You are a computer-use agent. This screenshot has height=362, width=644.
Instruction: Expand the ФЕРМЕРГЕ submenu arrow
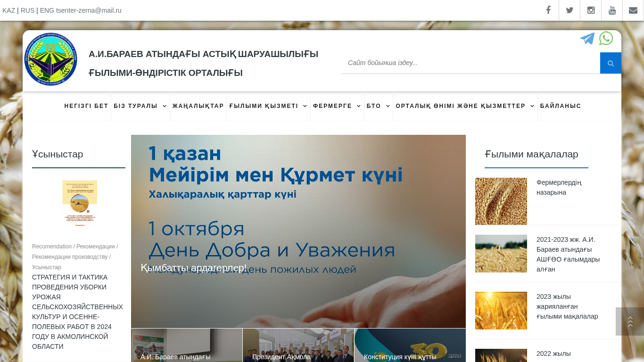359,106
